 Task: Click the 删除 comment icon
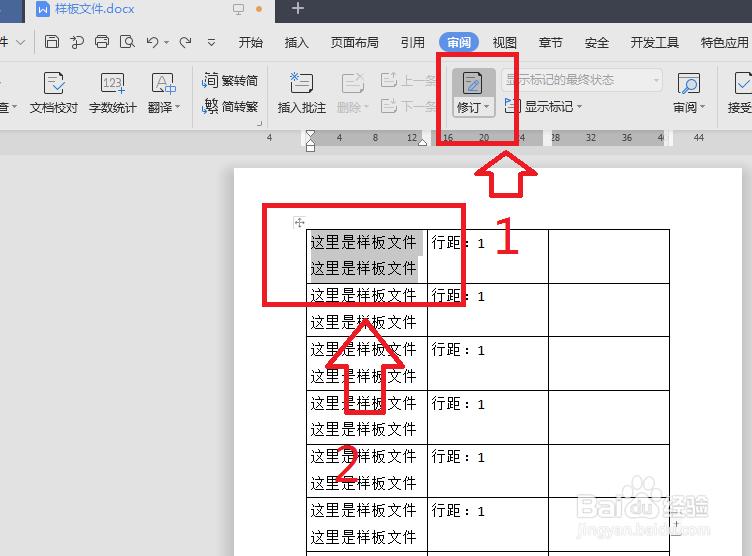(352, 83)
